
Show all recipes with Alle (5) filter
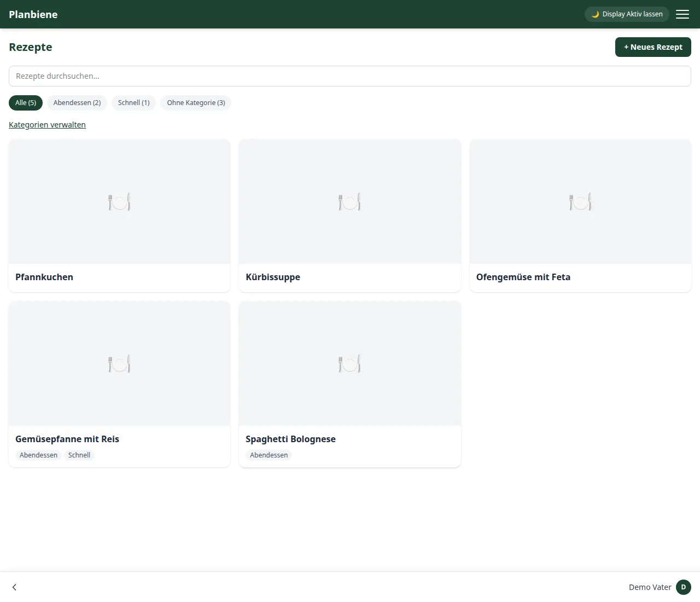point(26,103)
